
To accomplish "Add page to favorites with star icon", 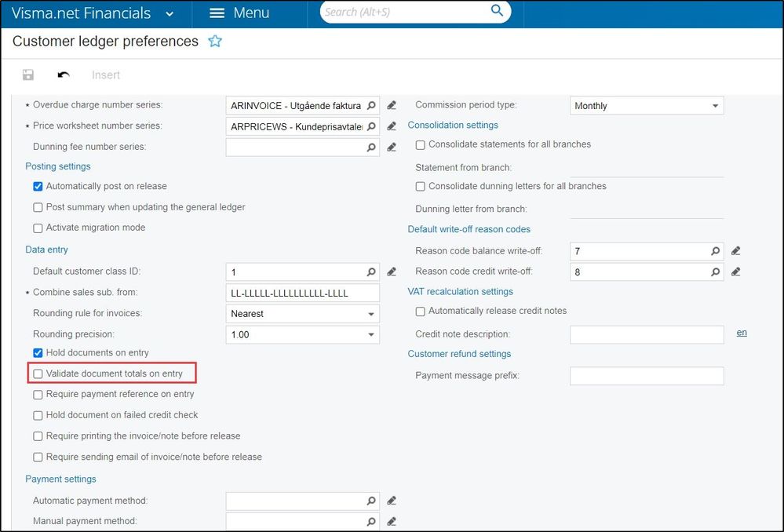I will [215, 41].
